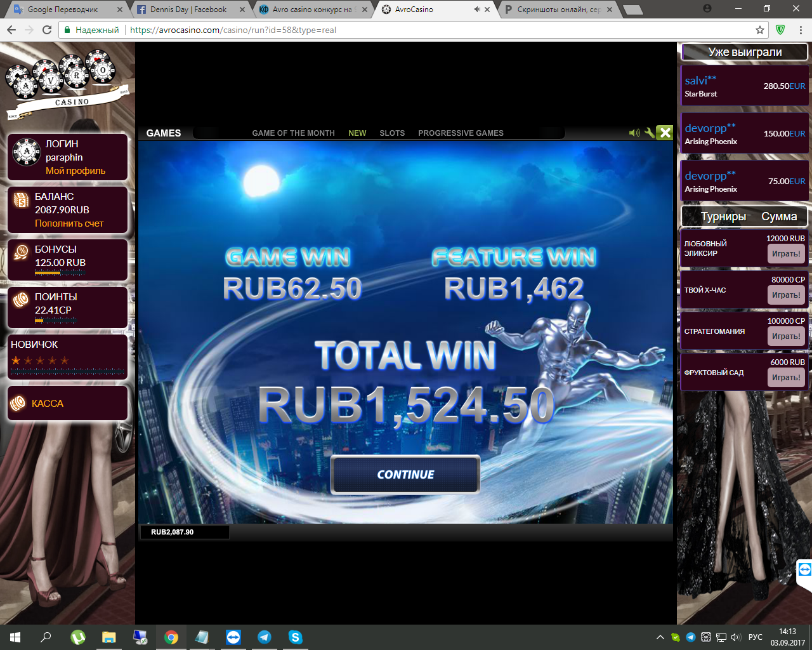Viewport: 812px width, 650px height.
Task: Select PROGRESSIVE GAMES tab
Action: [461, 133]
